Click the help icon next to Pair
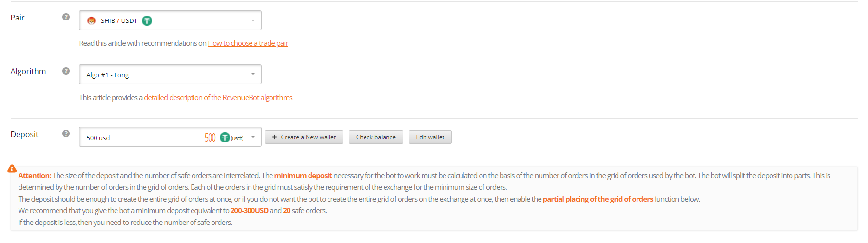Screen dimensions: 868x243 point(66,17)
